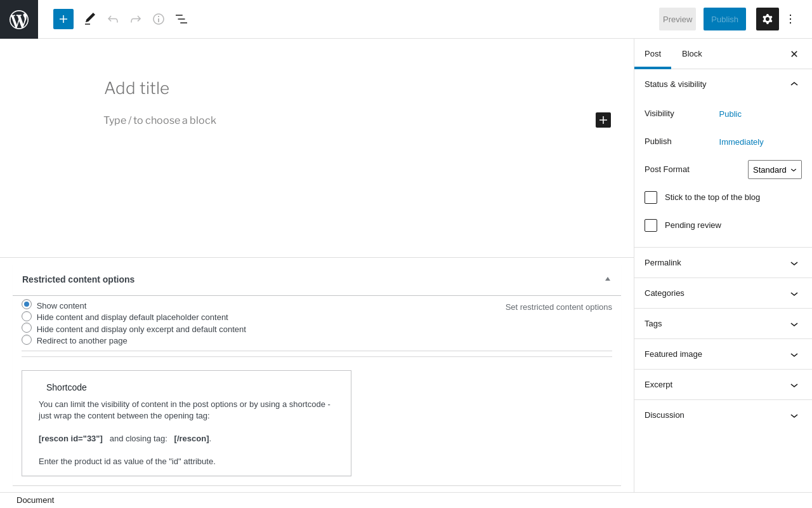Click the Publish button
Viewport: 812px width, 508px height.
click(x=724, y=19)
